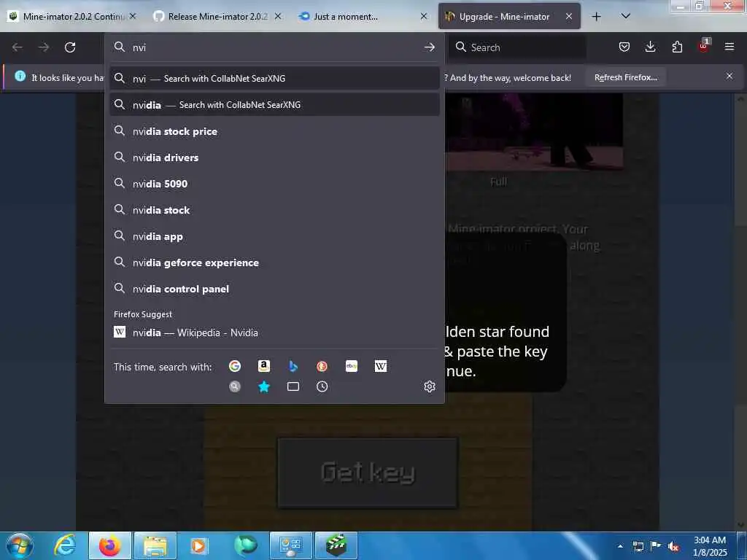This screenshot has width=747, height=560.
Task: Select suggestion 'nvidia app'
Action: (274, 236)
